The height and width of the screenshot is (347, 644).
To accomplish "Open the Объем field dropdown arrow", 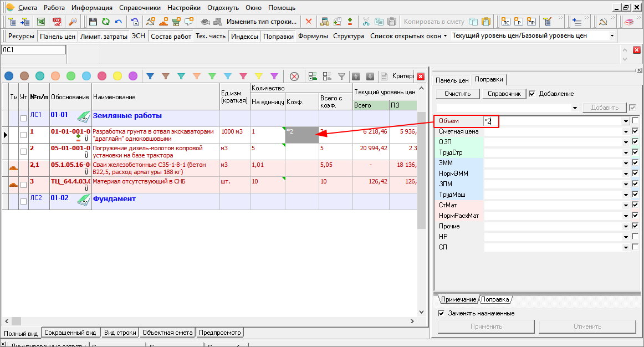I will pyautogui.click(x=626, y=121).
